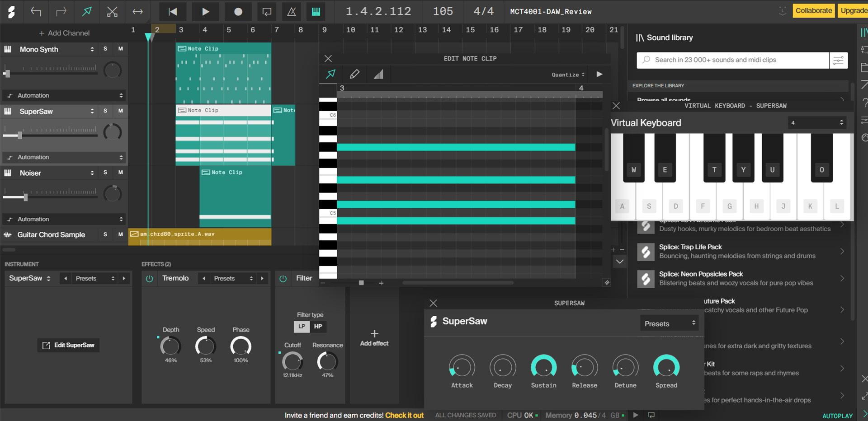Toggle the metronome icon
Screen dimensions: 868x421
click(292, 11)
